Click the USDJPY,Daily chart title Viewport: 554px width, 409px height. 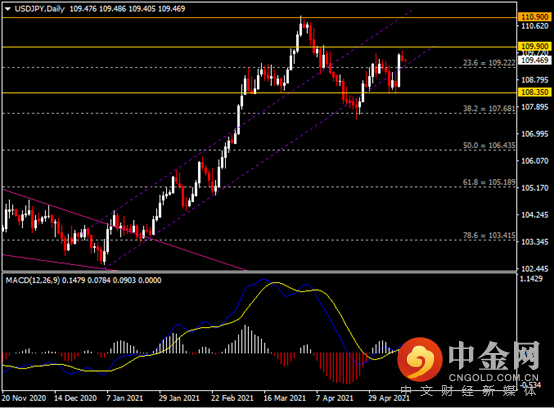[40, 9]
